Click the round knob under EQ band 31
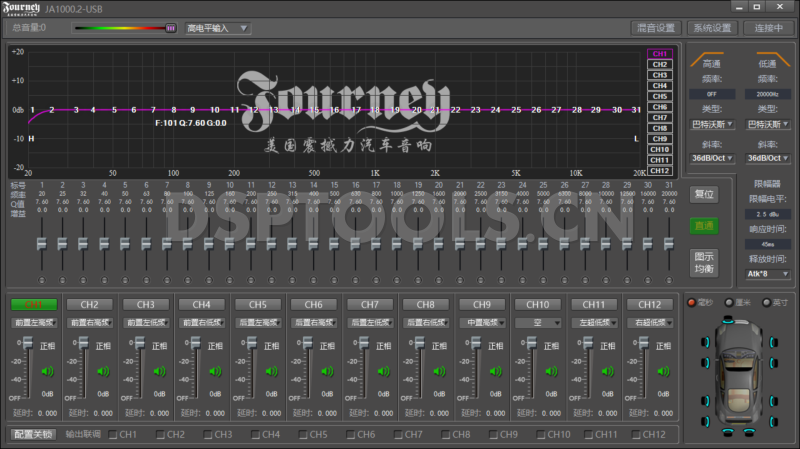Screen dimensions: 800x449 (669, 280)
